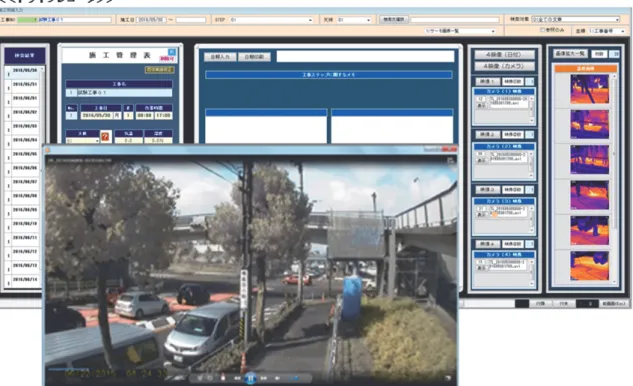The width and height of the screenshot is (633, 386).
Task: Click the 4映像(カメラ) button
Action: (x=504, y=66)
